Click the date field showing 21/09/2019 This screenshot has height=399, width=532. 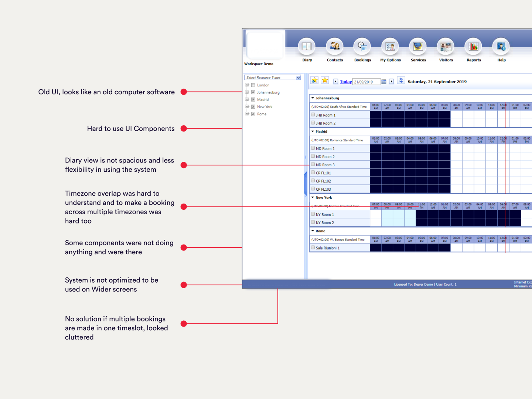[366, 82]
